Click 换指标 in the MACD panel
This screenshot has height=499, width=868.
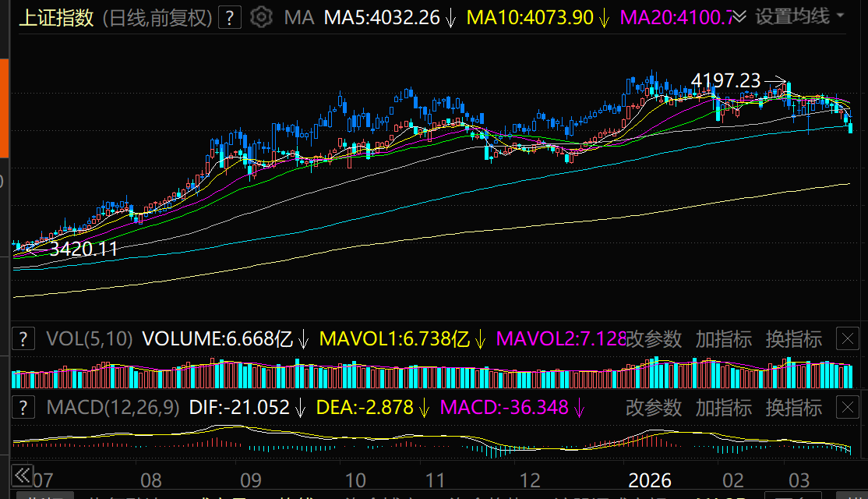(793, 407)
